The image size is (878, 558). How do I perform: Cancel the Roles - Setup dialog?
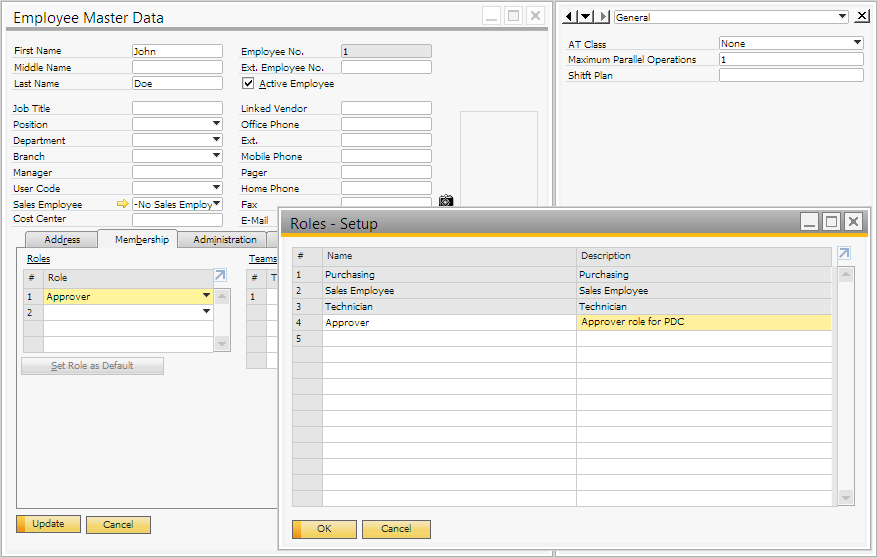pyautogui.click(x=396, y=529)
